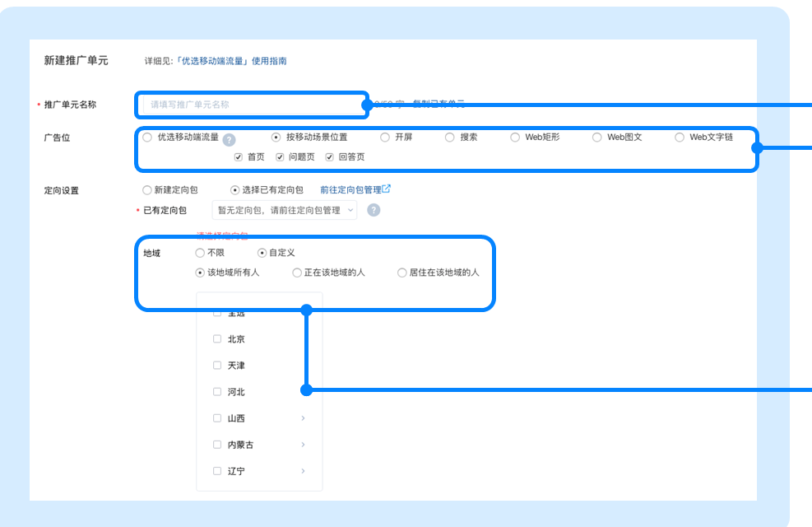The height and width of the screenshot is (527, 812).
Task: Click help icon beside 优选移动端流量
Action: pos(230,140)
